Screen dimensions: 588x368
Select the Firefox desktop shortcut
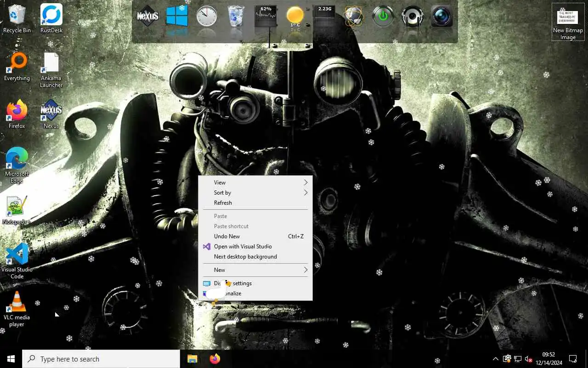pos(17,115)
